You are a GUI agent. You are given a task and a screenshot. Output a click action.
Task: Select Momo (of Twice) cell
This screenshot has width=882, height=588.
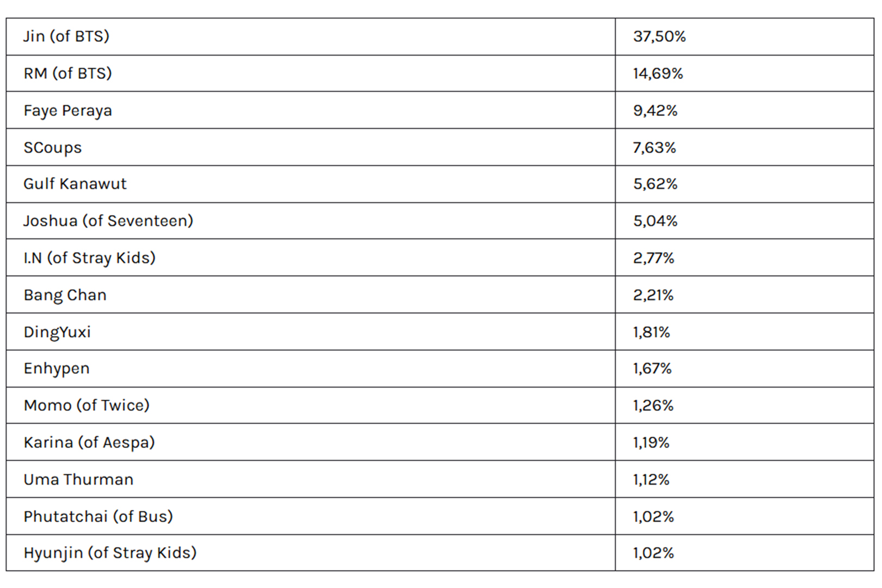tap(86, 406)
